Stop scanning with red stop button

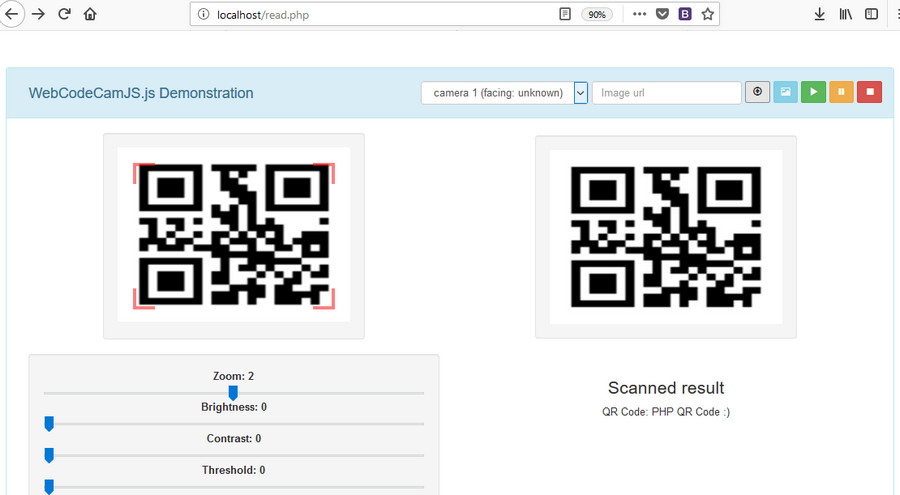coord(870,92)
